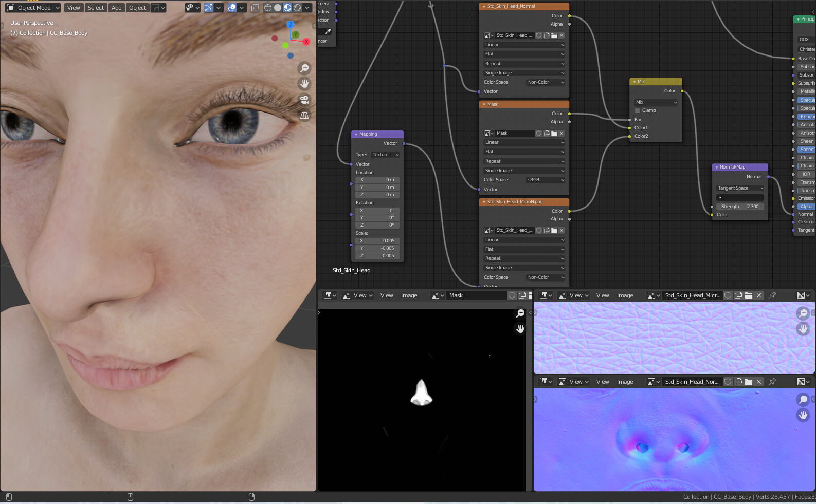Select material preview shading
This screenshot has height=504, width=816.
click(287, 8)
